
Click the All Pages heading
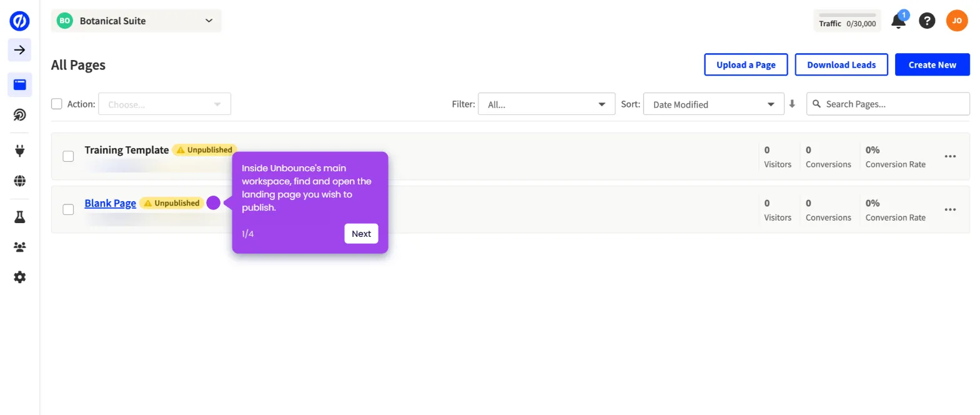click(78, 65)
